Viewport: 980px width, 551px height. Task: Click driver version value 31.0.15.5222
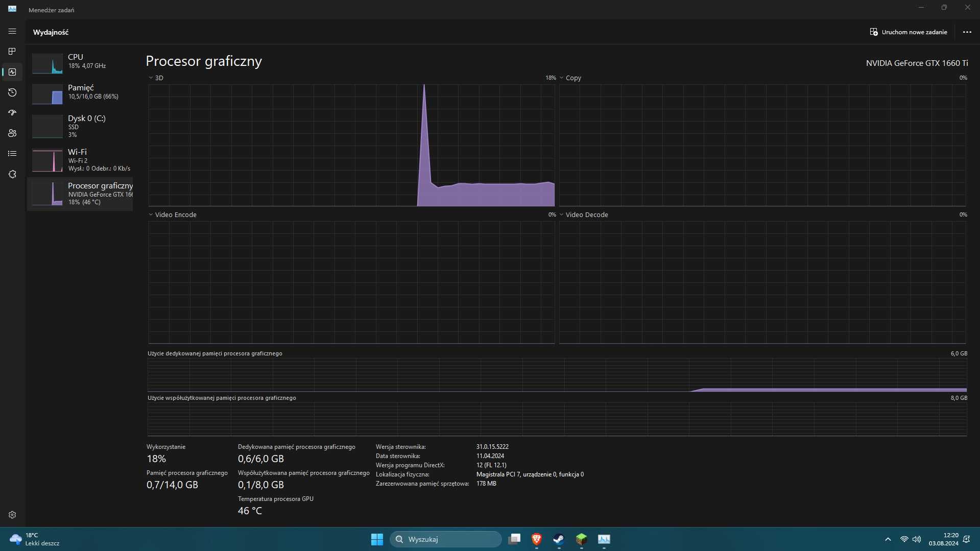[492, 447]
